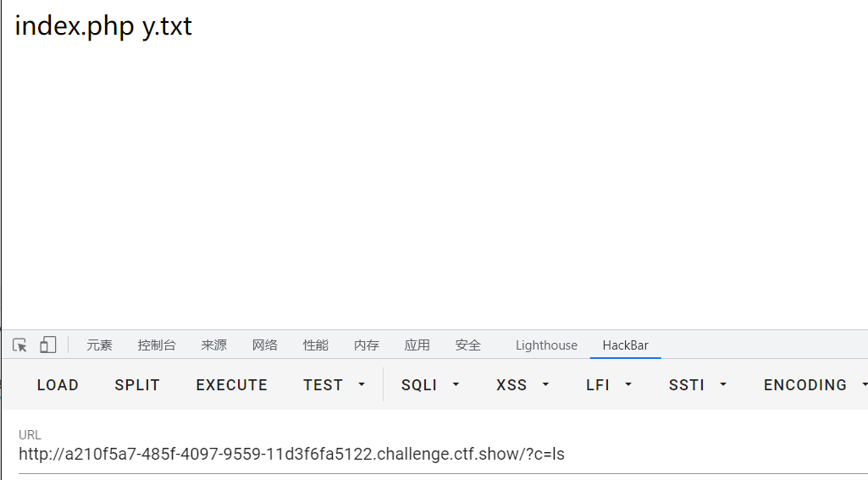Activate the inspect element picker icon
The height and width of the screenshot is (480, 868).
pos(20,345)
